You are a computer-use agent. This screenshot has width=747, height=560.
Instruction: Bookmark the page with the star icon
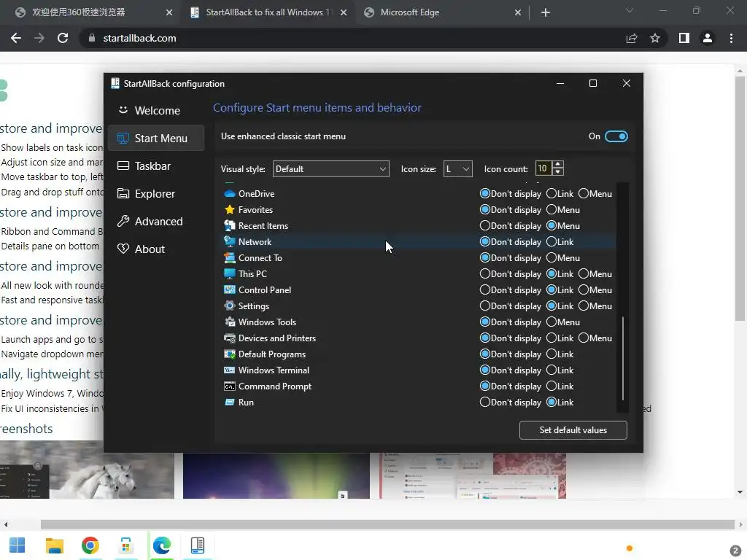(655, 38)
